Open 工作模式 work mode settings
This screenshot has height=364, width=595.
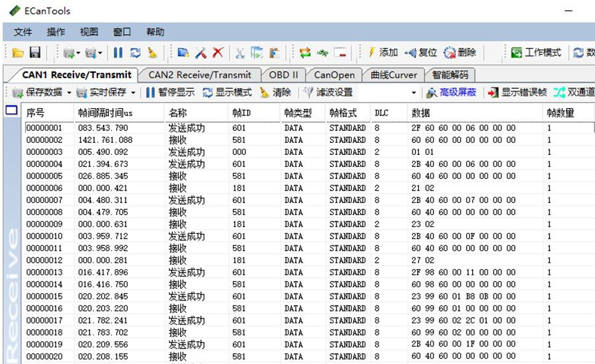pyautogui.click(x=536, y=53)
